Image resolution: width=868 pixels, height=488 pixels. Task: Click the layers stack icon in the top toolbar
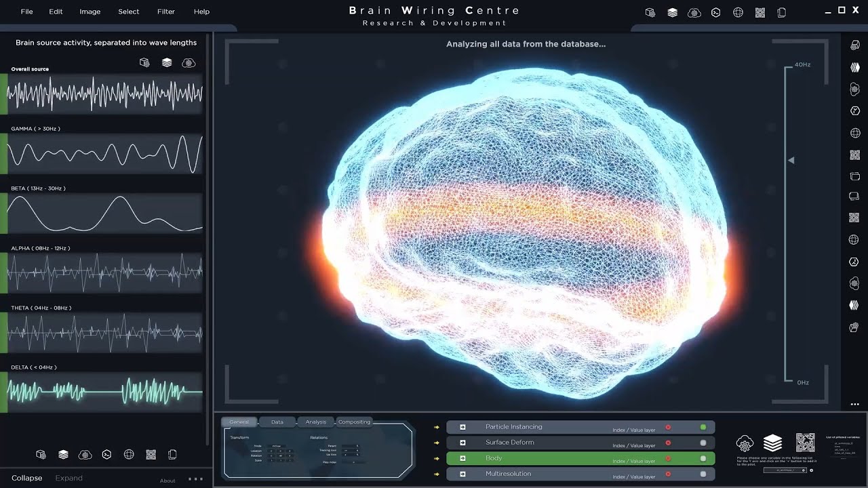tap(672, 12)
